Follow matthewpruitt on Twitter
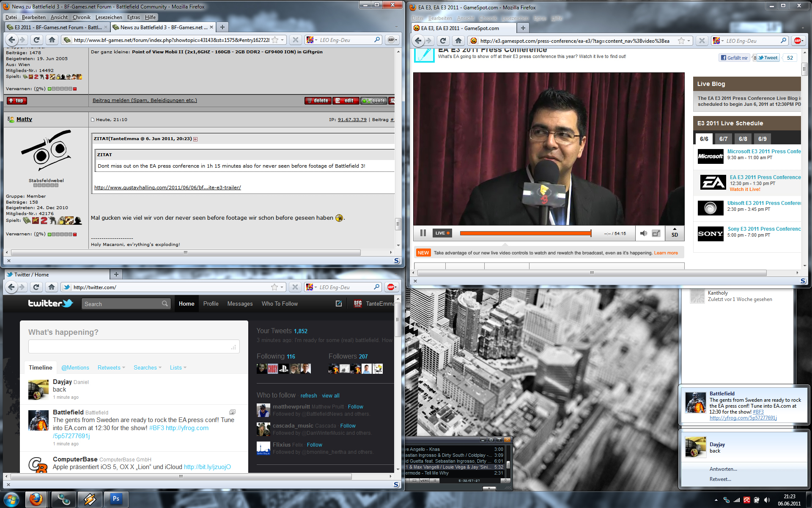 tap(355, 406)
